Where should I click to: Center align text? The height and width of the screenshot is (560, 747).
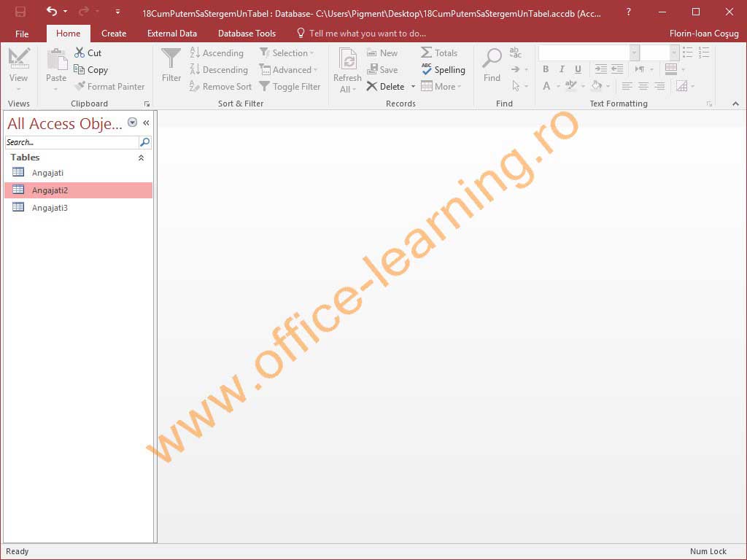click(x=643, y=86)
